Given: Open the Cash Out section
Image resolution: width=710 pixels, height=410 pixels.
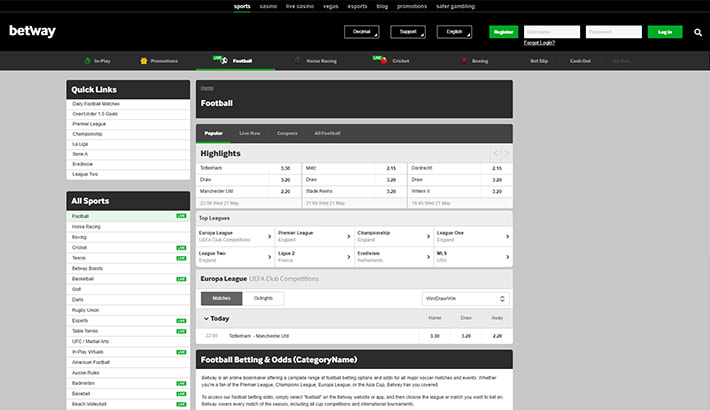Looking at the screenshot, I should (580, 61).
